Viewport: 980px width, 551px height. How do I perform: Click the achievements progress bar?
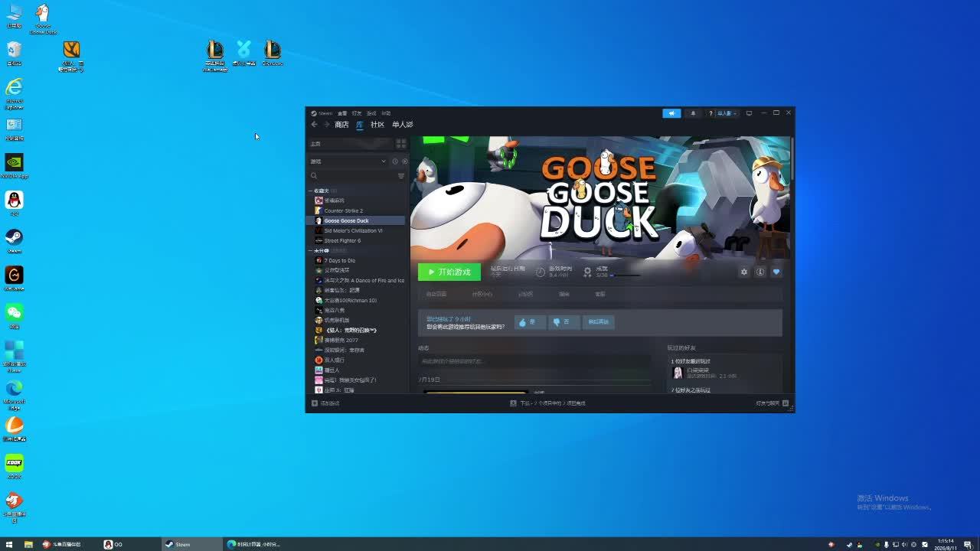[626, 275]
